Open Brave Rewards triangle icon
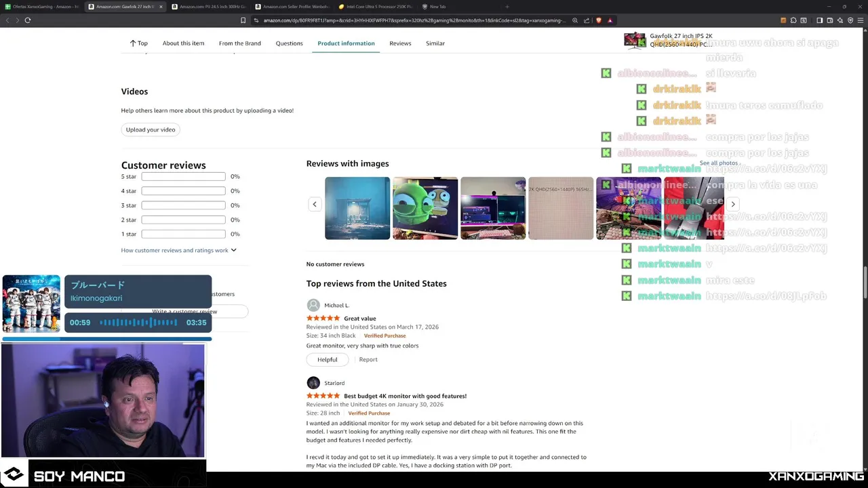The image size is (868, 488). 610,20
